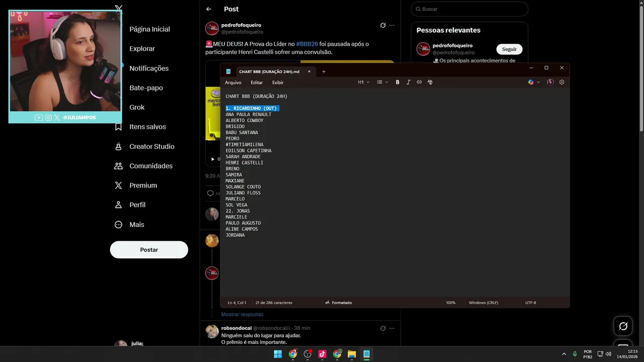This screenshot has width=644, height=362.
Task: Open Bate-papo in the X sidebar
Action: [x=146, y=88]
